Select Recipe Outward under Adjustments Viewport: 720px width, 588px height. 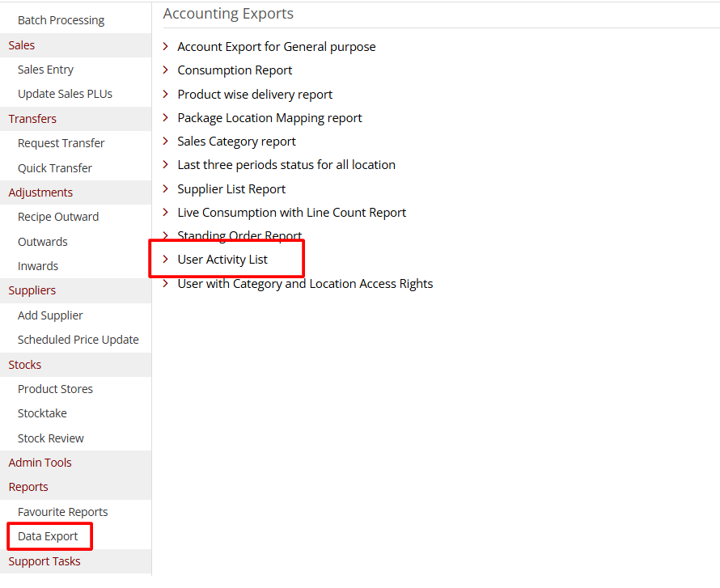coord(57,216)
